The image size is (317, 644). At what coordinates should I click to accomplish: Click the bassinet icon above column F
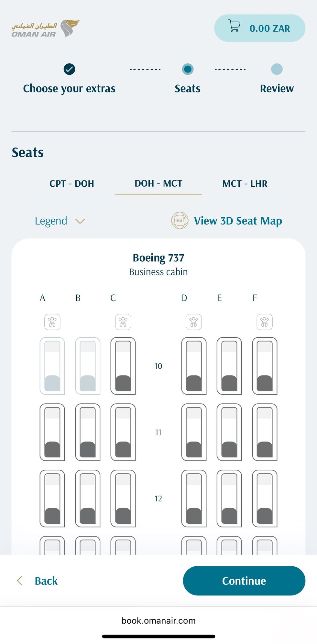coord(265,322)
